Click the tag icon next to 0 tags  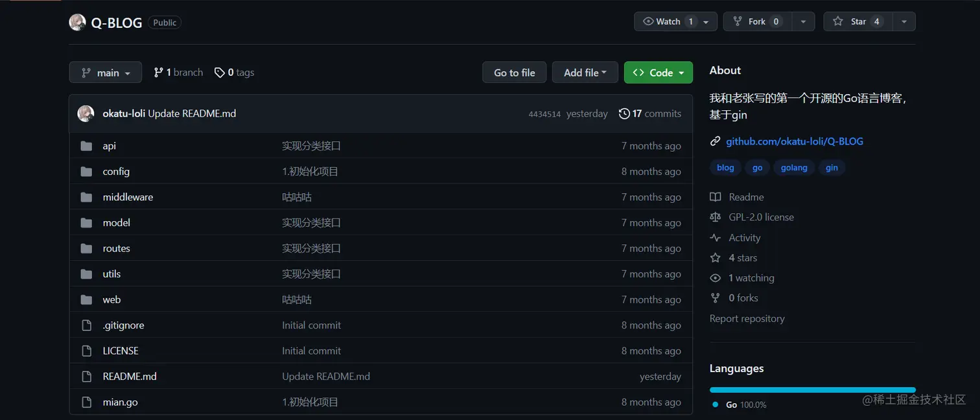(220, 73)
